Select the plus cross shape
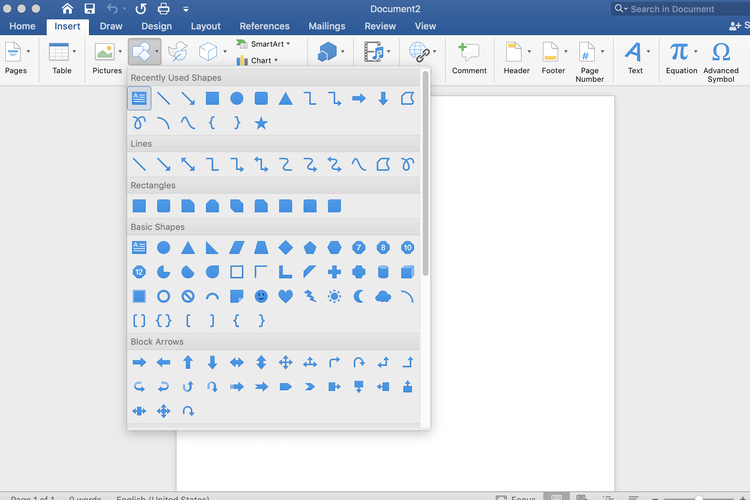Screen dimensions: 750x500 (x=334, y=272)
